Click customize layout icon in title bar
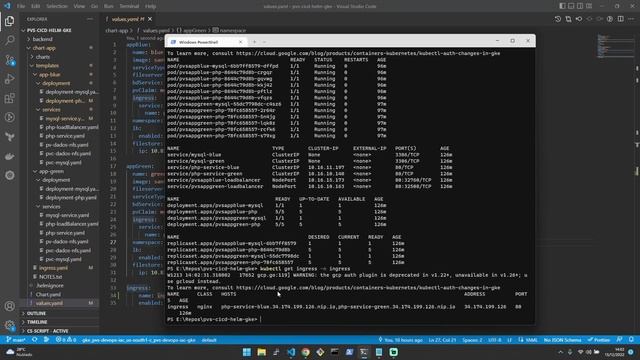Viewport: 640px width, 360px height. pos(589,6)
